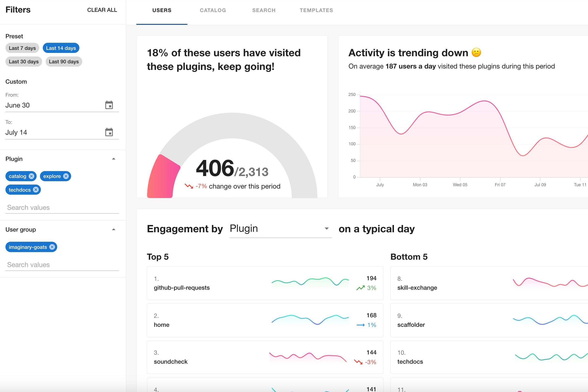Switch to the CATALOG tab
This screenshot has height=392, width=588.
click(x=213, y=10)
